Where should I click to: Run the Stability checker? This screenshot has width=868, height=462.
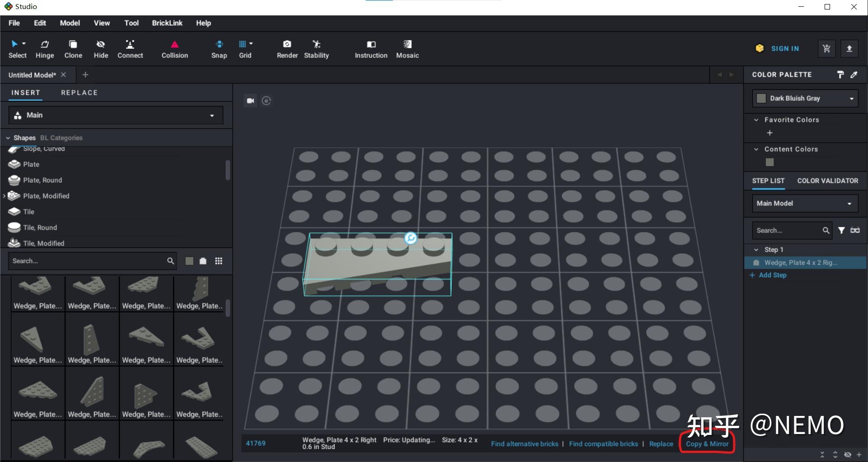[316, 49]
